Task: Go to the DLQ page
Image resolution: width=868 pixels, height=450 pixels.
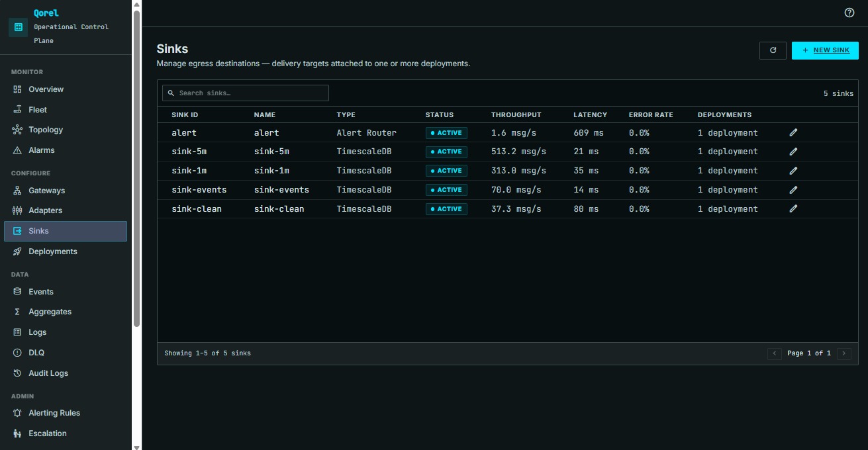Action: point(66,353)
